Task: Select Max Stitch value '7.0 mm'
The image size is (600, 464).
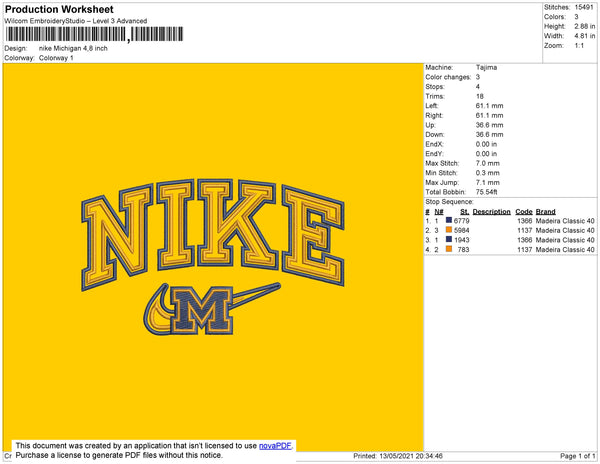Action: point(488,163)
